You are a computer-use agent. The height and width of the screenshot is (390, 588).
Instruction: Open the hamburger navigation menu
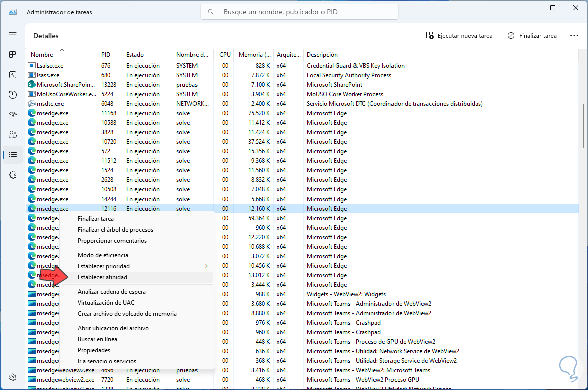coord(13,35)
